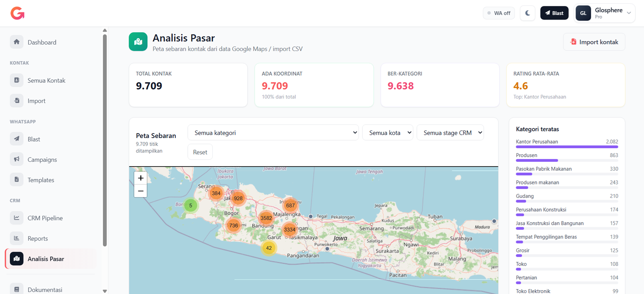Click the Perusahaan Konstruksi category row

(567, 212)
